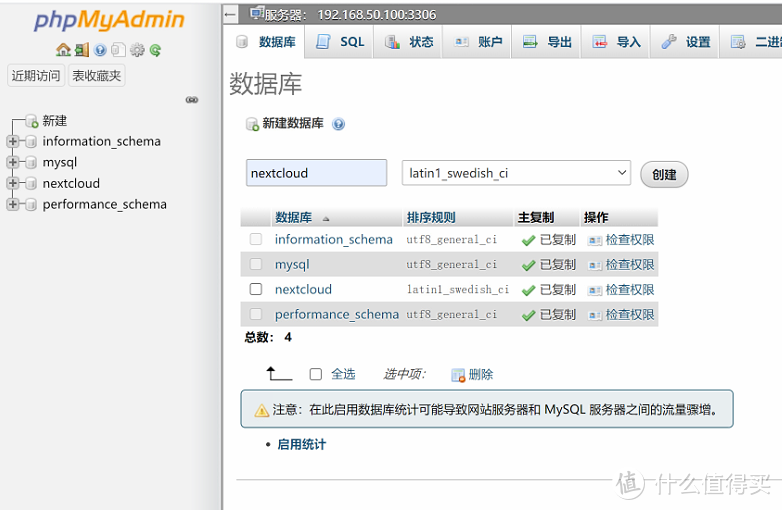Reload navigation panel green refresh icon
782x510 pixels.
[156, 50]
